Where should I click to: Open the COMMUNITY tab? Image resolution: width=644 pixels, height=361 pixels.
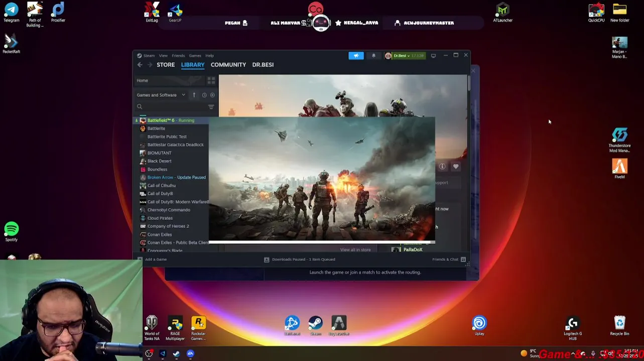(228, 65)
